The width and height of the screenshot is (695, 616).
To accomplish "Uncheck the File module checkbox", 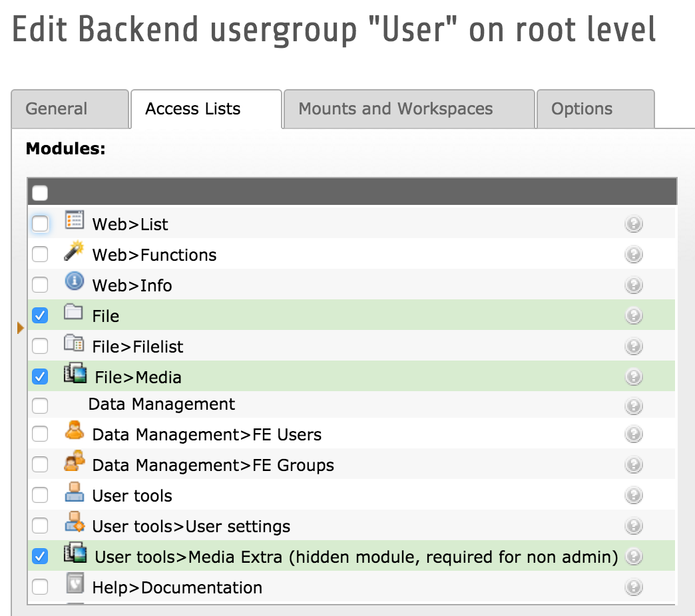I will pyautogui.click(x=41, y=315).
